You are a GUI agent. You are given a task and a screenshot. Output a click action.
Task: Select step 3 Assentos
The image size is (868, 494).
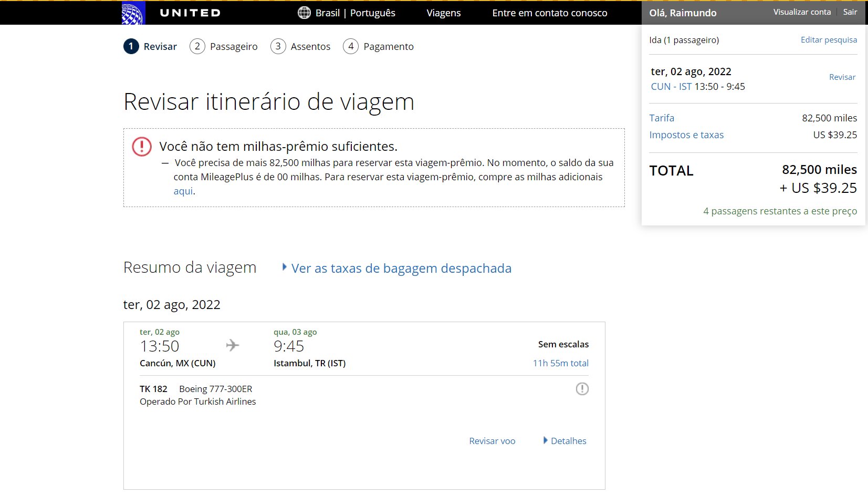pos(300,46)
